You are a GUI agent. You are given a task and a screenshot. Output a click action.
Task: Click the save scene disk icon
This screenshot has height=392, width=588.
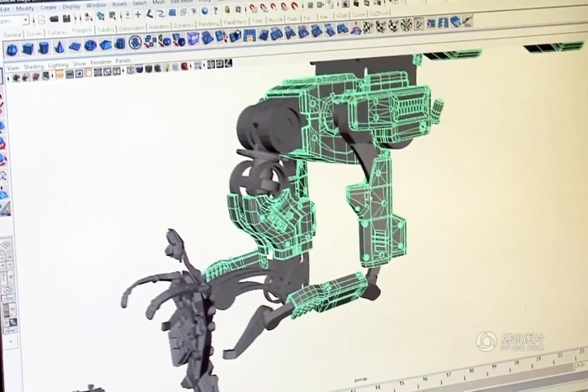[x=66, y=18]
